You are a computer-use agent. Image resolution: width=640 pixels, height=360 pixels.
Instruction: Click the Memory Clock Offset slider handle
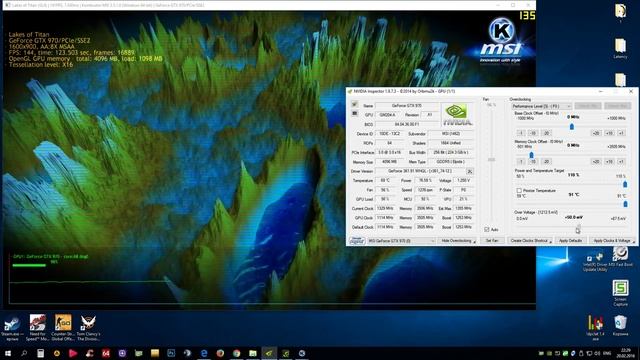[x=531, y=155]
